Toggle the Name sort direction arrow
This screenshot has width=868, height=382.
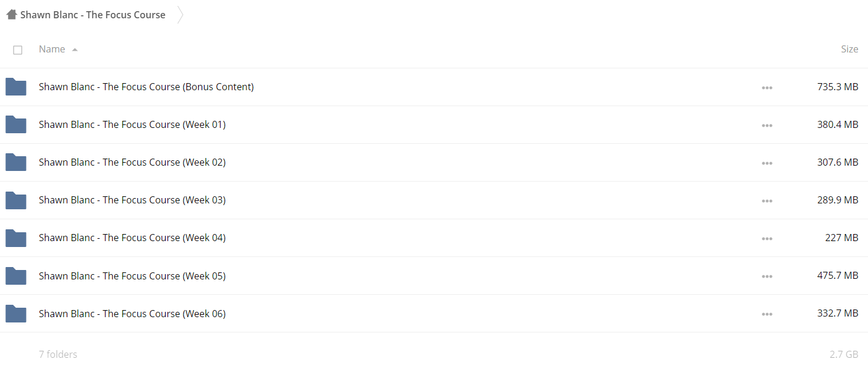[75, 50]
